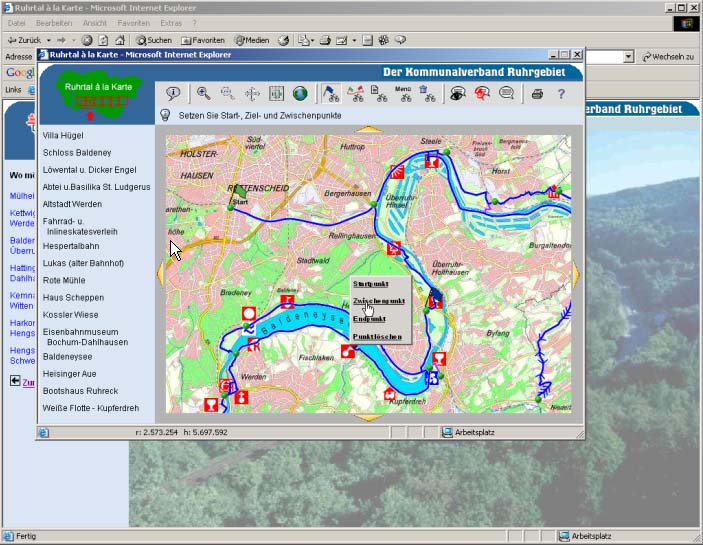This screenshot has width=703, height=545.
Task: Open the bike Menü icon
Action: click(403, 94)
